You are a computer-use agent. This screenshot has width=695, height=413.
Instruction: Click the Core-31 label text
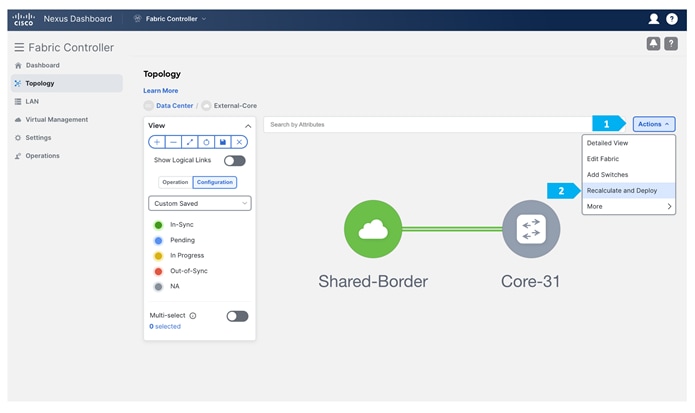point(531,281)
